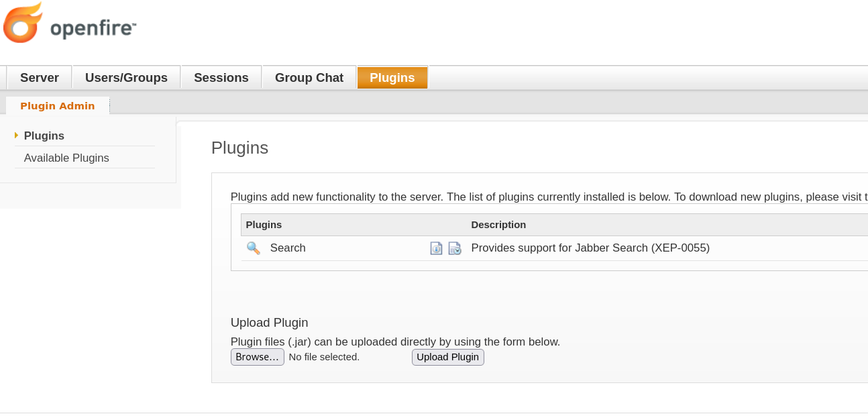The image size is (868, 418).
Task: Click the Search plugin magnifier icon
Action: click(254, 248)
